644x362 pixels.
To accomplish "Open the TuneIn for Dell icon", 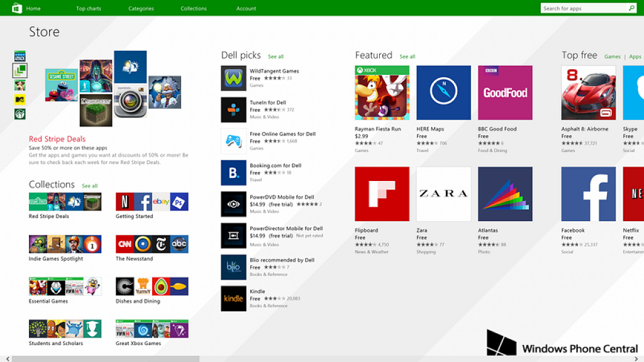I will point(233,109).
